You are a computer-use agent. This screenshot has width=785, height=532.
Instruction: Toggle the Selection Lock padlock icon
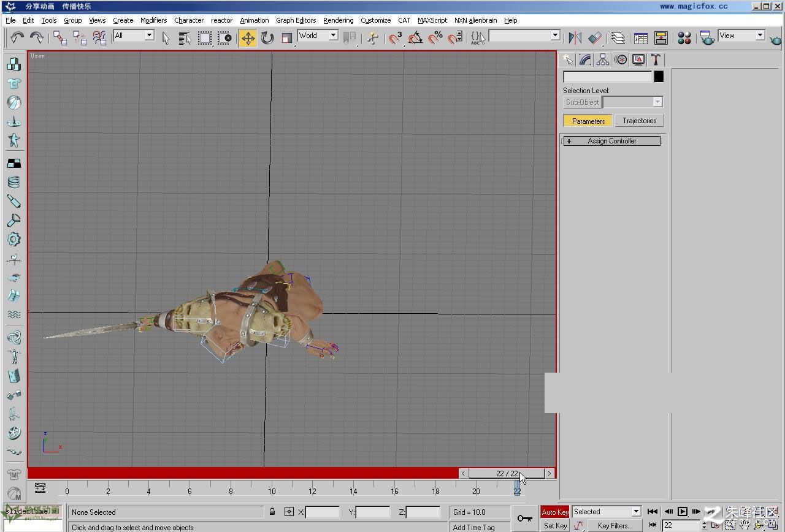click(x=272, y=512)
